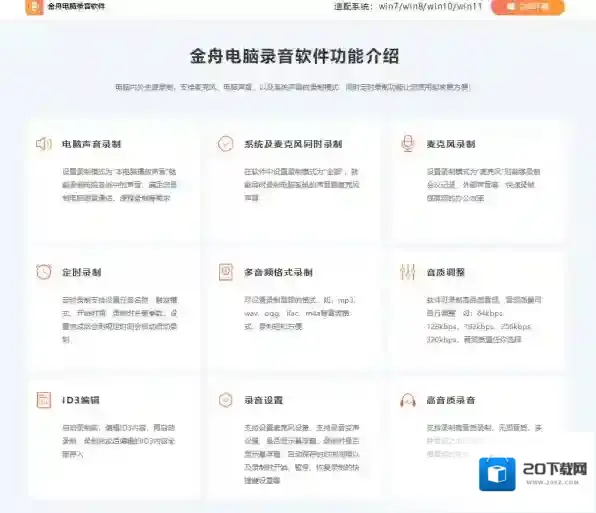Click the 多音频格式录制 heading
This screenshot has width=596, height=513.
tap(278, 272)
